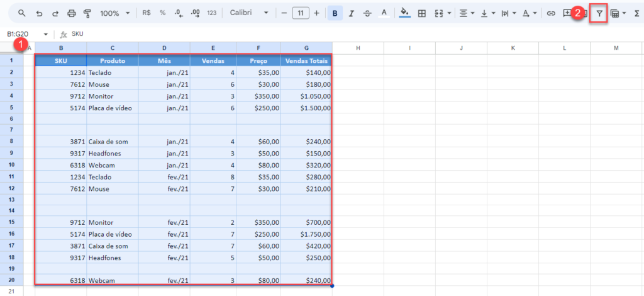The height and width of the screenshot is (296, 644).
Task: Print the spreadsheet using the printer icon
Action: (71, 13)
